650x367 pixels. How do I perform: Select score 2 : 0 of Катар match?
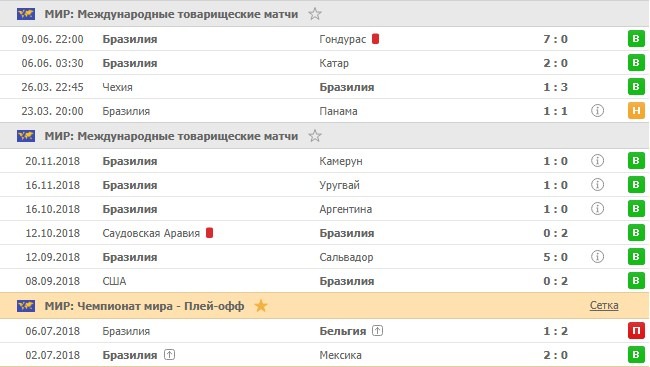(x=555, y=63)
